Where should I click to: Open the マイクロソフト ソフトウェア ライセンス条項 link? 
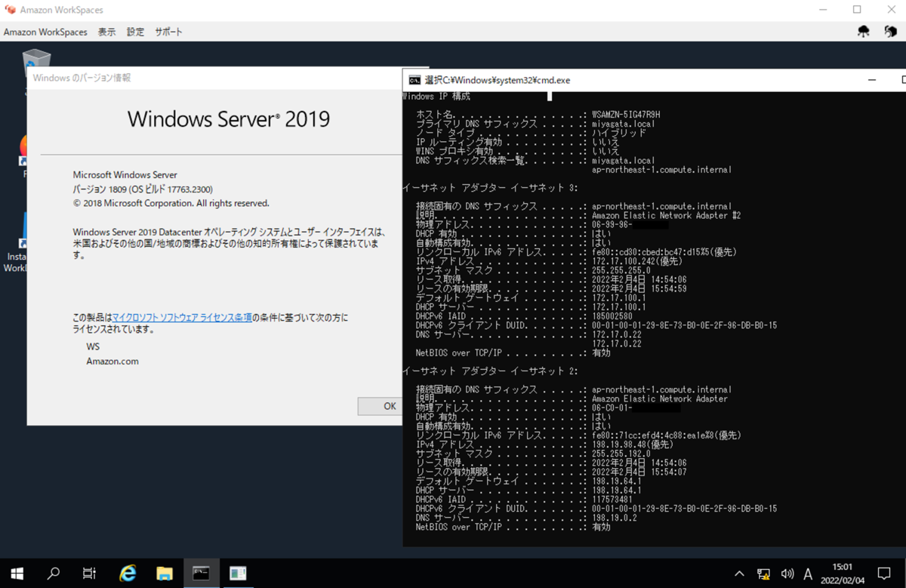(x=182, y=318)
